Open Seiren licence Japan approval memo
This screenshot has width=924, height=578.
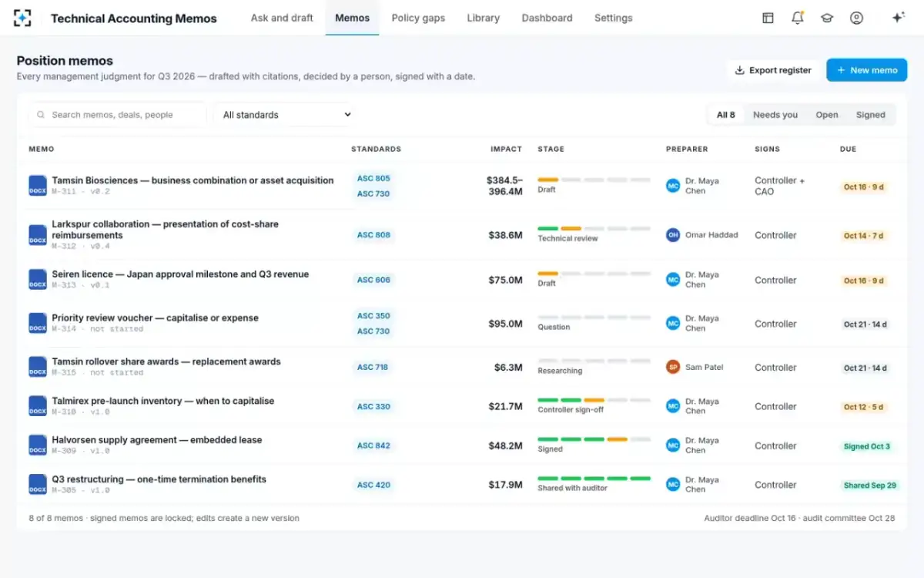pos(180,274)
